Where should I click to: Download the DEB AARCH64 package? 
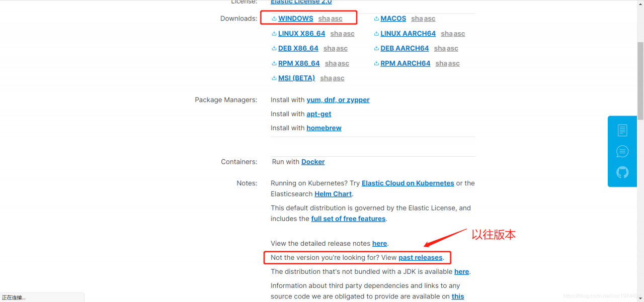pos(405,48)
